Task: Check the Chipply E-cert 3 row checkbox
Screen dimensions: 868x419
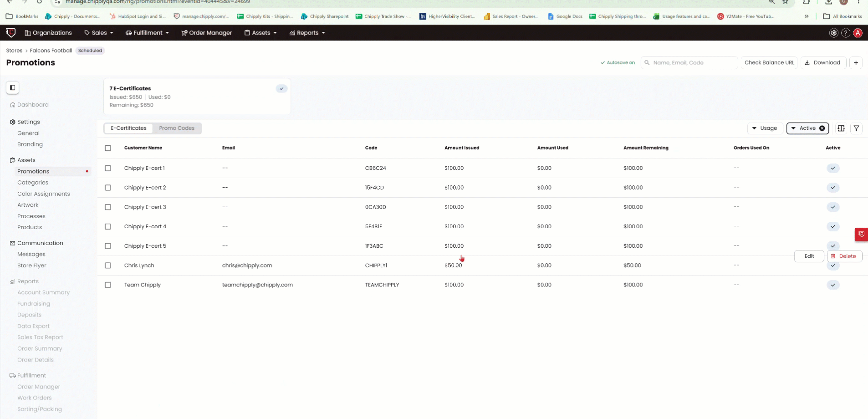Action: (108, 207)
